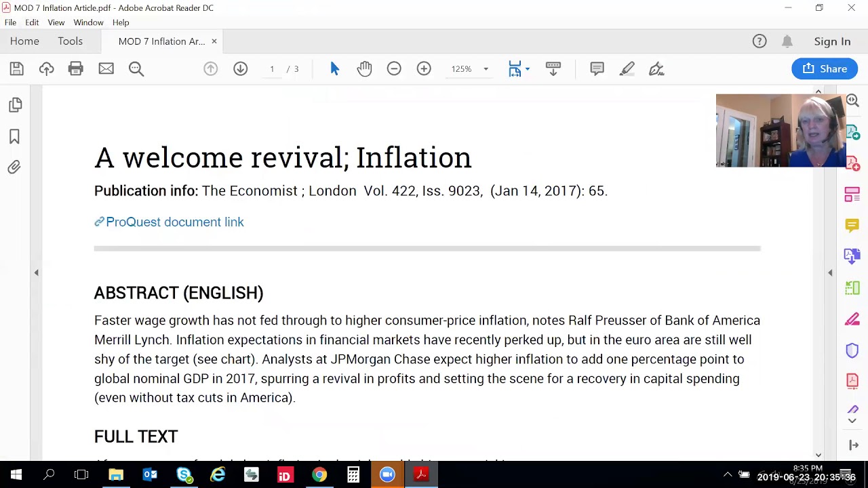Open the Help menu
The width and height of the screenshot is (868, 488).
tap(121, 22)
